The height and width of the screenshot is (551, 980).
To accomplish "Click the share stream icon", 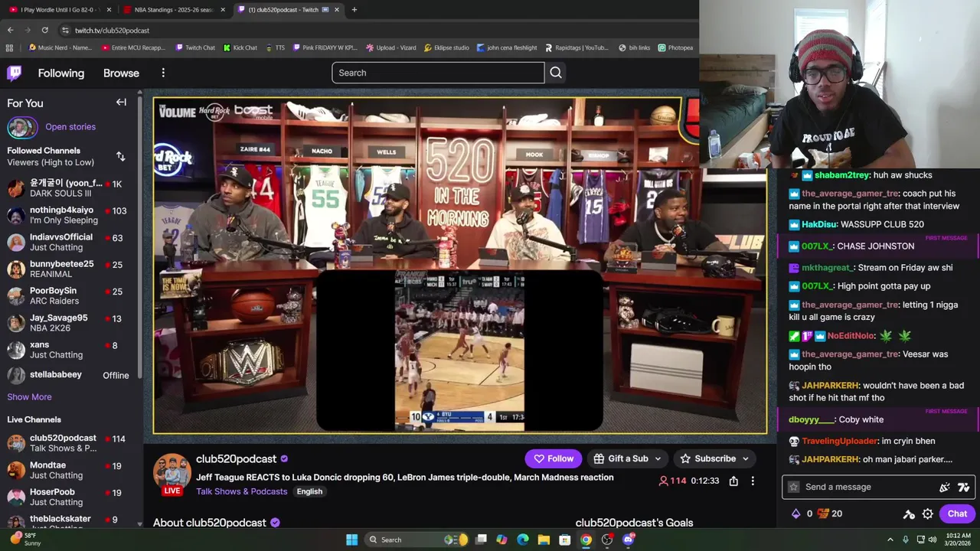I will 733,481.
